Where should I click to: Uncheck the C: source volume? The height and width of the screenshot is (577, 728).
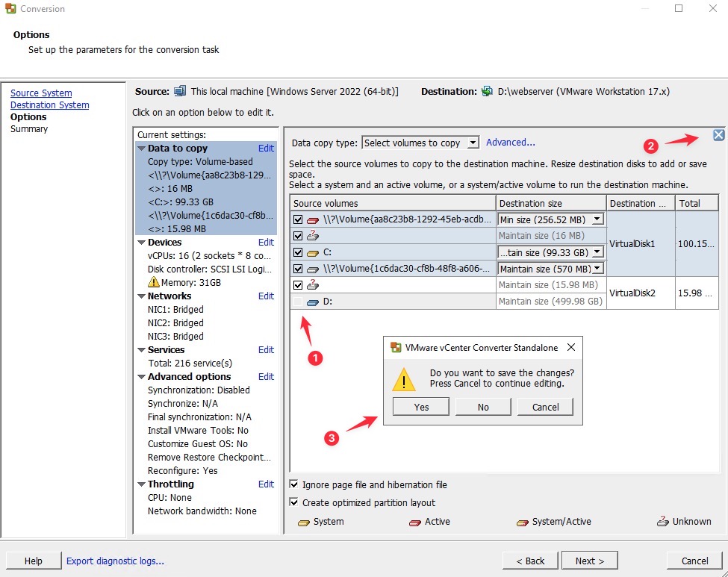[298, 252]
